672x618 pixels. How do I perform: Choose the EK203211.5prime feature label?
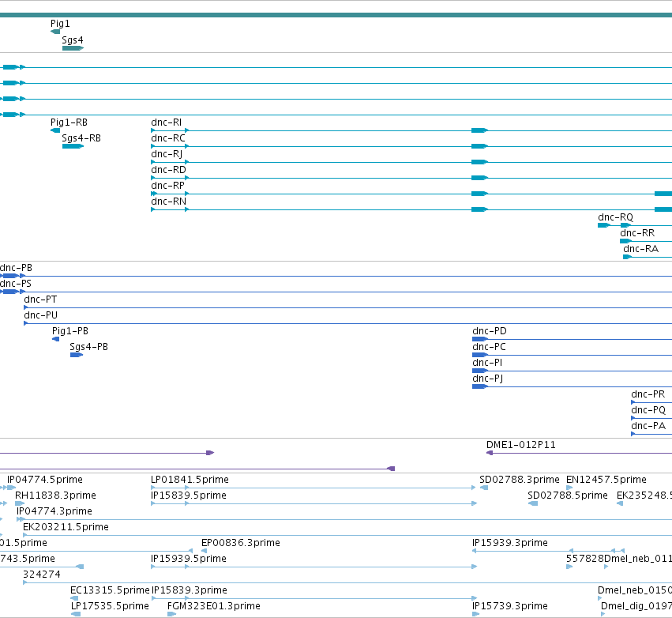click(x=66, y=527)
